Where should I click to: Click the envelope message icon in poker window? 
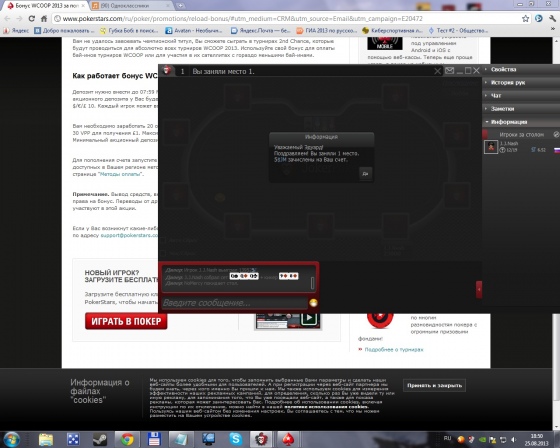[450, 71]
